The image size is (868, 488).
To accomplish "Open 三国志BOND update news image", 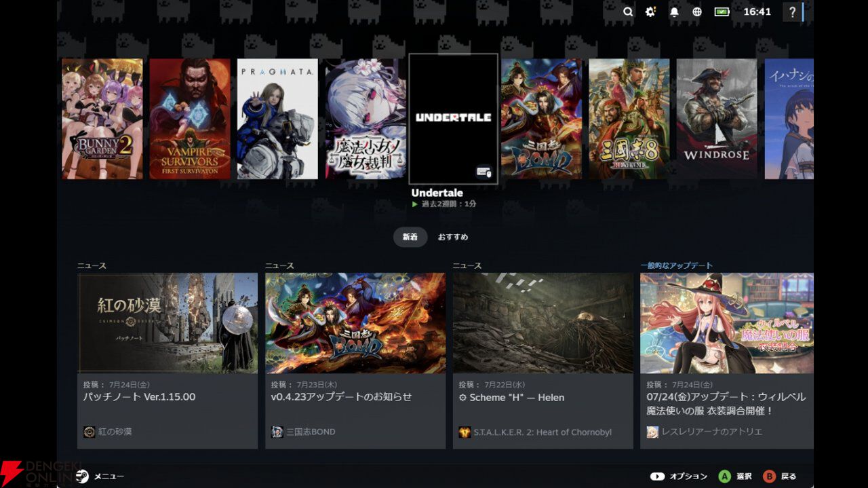I will (355, 323).
